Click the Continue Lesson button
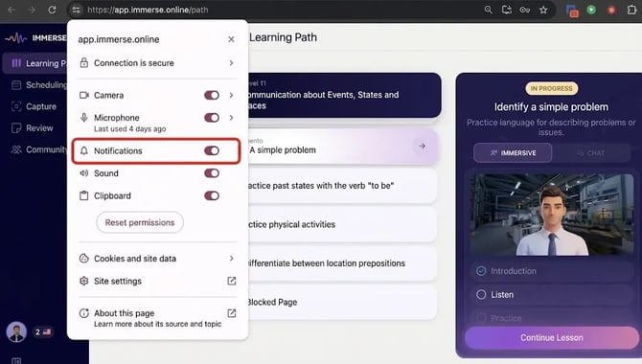This screenshot has height=364, width=642. (x=552, y=338)
